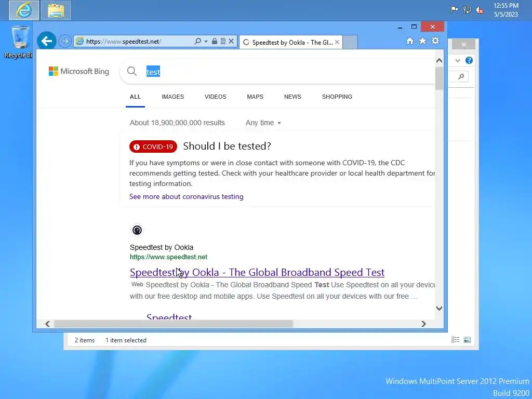The width and height of the screenshot is (532, 399).
Task: Select the ALL results tab
Action: click(135, 97)
